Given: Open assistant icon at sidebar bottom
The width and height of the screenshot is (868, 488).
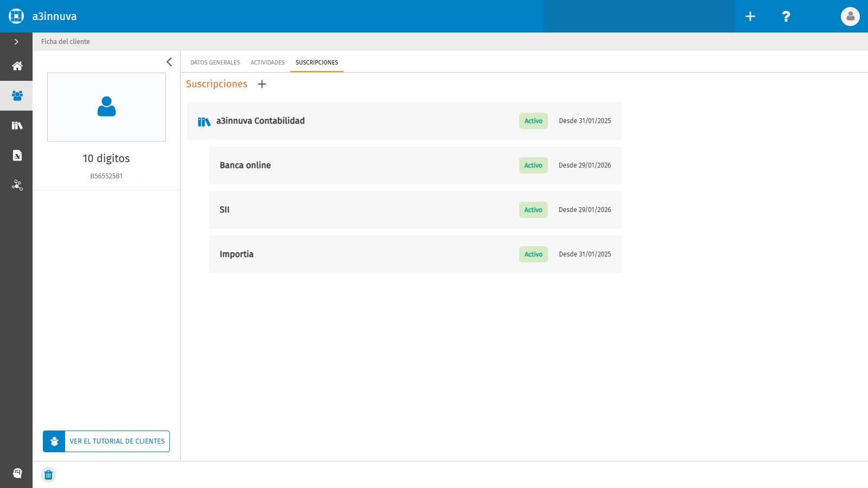Looking at the screenshot, I should click(x=17, y=473).
